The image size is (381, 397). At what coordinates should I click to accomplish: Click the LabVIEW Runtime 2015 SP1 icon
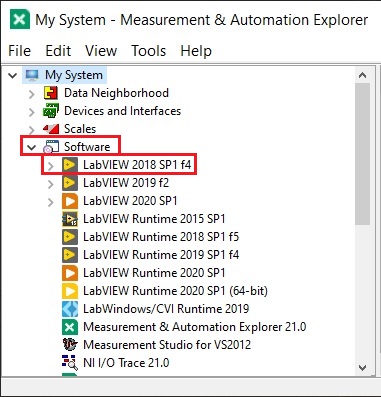[70, 219]
